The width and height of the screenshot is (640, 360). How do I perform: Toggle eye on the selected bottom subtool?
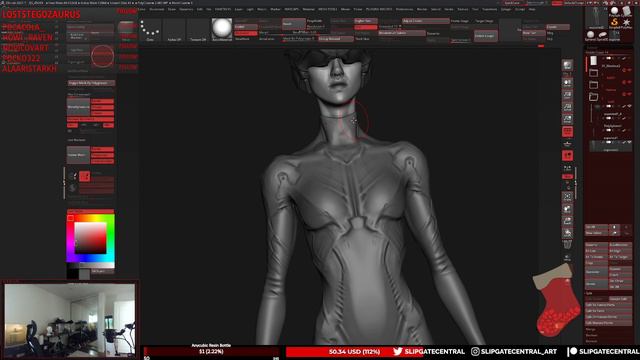629,142
